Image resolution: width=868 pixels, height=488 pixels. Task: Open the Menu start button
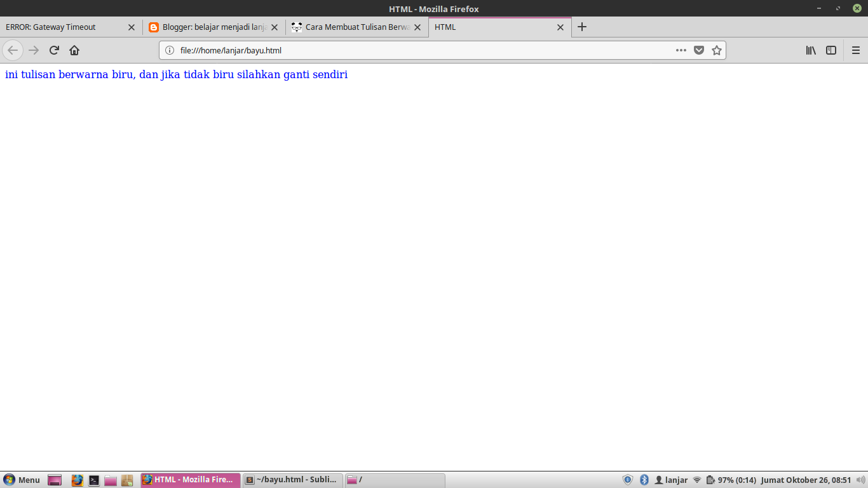(22, 480)
